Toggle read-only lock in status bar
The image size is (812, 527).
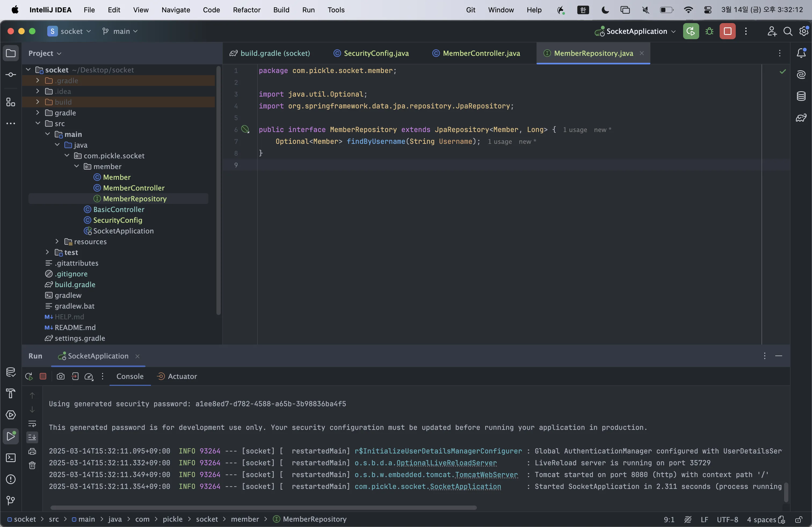(799, 519)
